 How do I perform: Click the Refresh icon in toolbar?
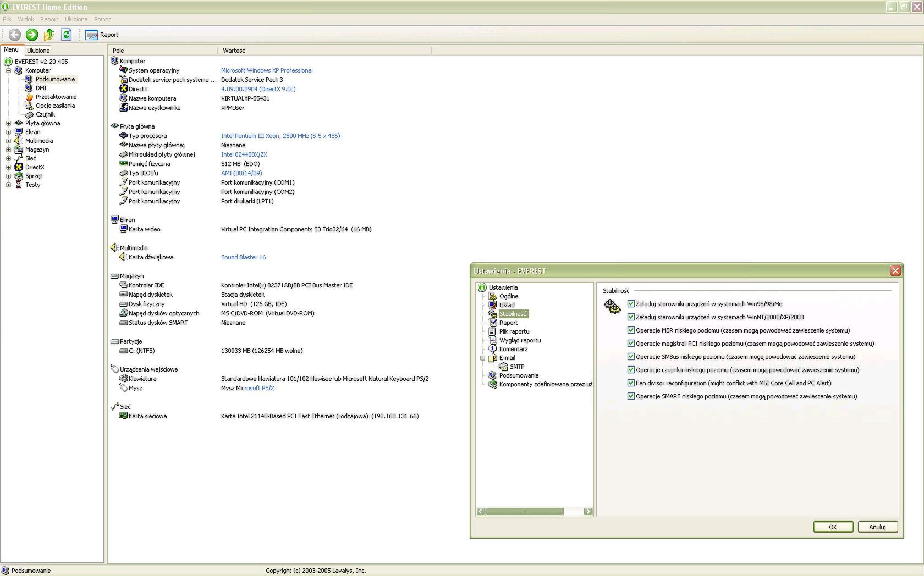66,35
